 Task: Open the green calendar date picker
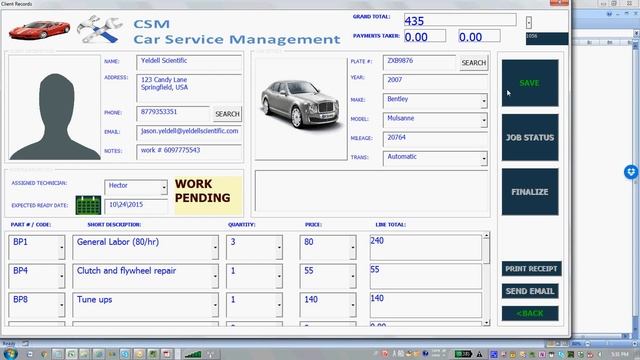88,205
